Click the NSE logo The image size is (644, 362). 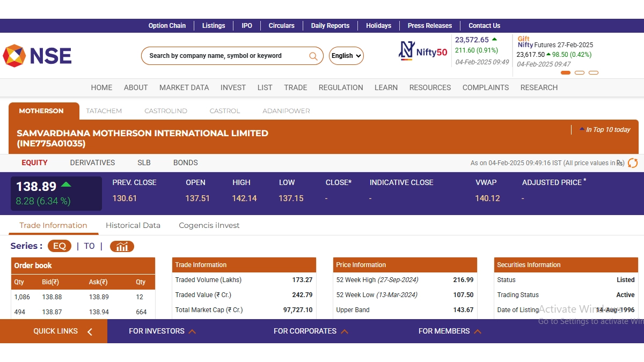coord(37,56)
